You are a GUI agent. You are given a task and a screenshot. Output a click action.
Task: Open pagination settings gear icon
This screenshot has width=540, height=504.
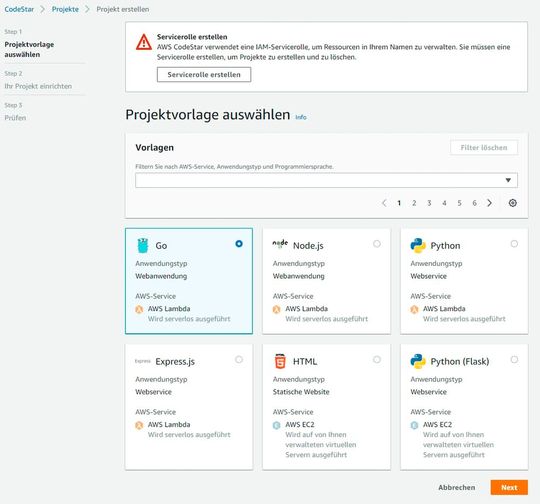coord(512,203)
